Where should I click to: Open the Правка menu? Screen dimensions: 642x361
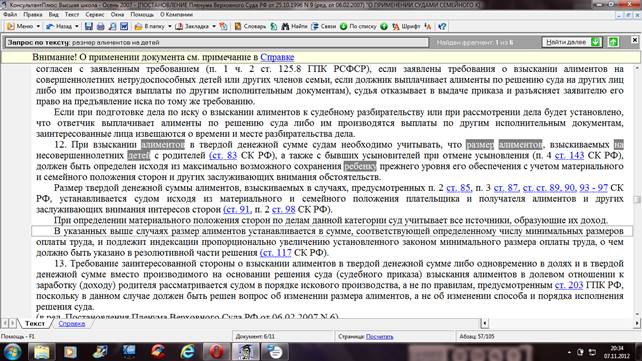33,14
